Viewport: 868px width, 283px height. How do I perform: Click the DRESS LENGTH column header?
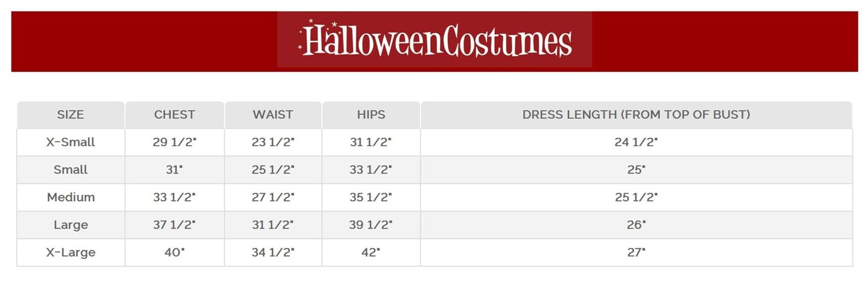coord(637,114)
